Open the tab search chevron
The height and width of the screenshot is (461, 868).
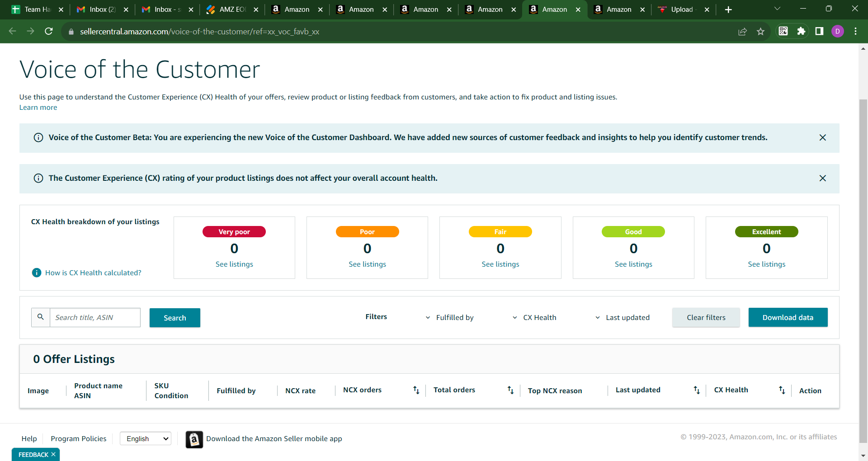point(777,9)
